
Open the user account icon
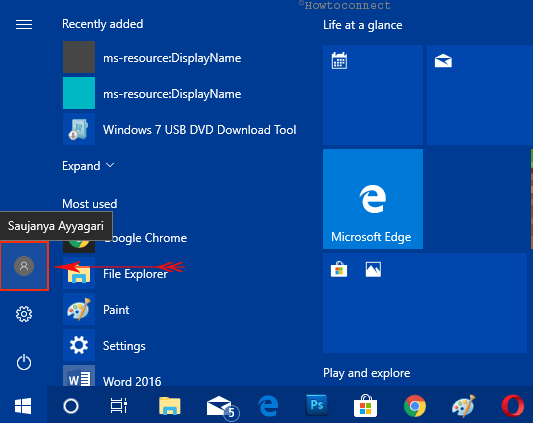pos(24,266)
